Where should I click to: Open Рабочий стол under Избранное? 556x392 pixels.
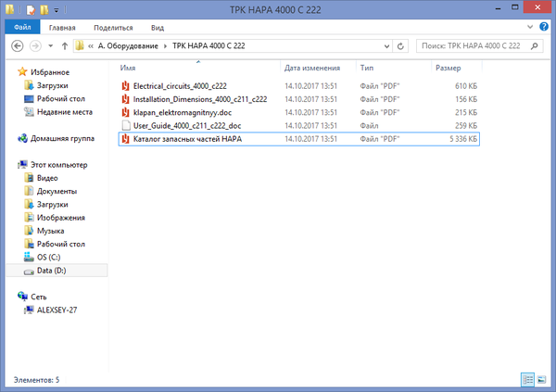(60, 98)
